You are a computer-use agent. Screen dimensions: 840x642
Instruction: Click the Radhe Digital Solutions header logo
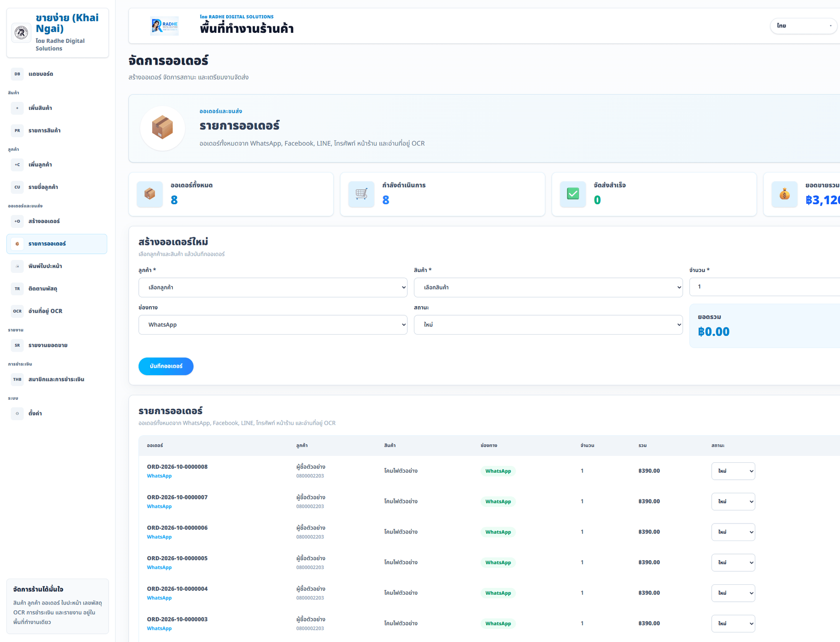click(164, 26)
